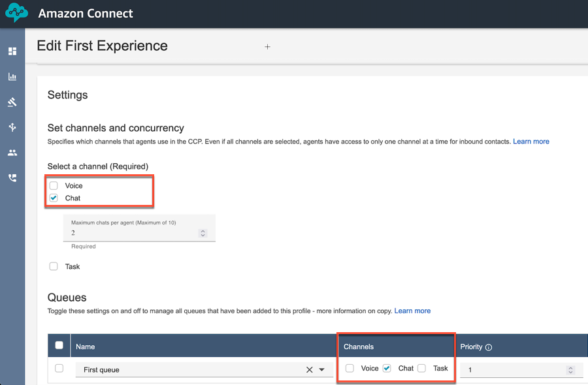Adjust maximum chats per agent stepper
This screenshot has width=588, height=385.
(x=203, y=233)
